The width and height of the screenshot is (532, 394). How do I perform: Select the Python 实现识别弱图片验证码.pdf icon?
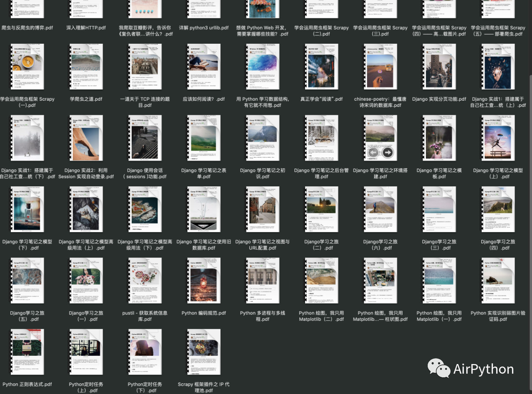coord(498,280)
